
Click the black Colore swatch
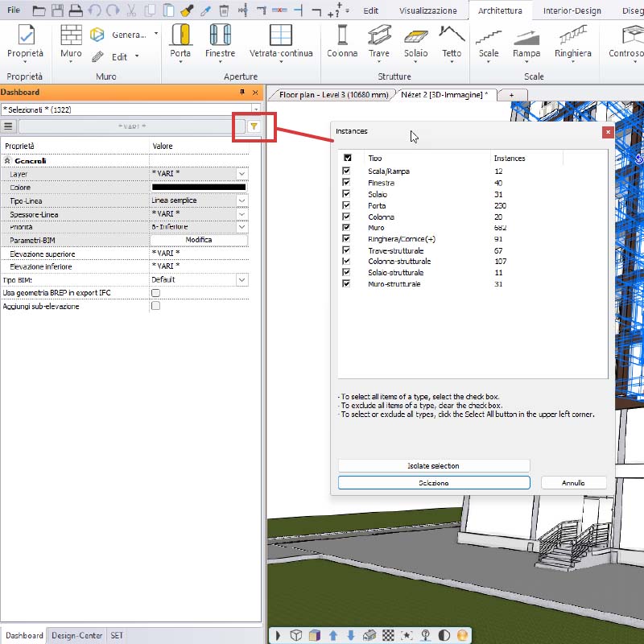(198, 188)
